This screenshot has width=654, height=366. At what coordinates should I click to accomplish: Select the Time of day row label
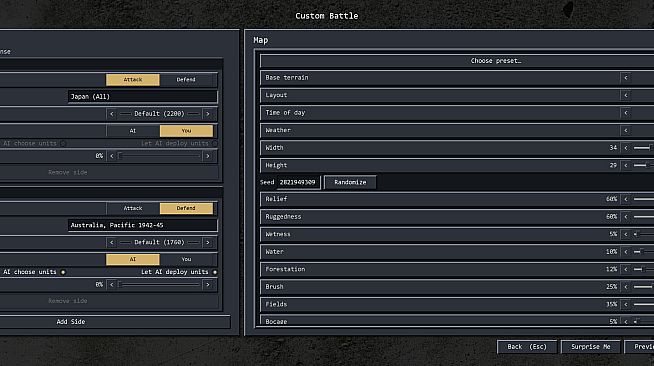point(285,113)
